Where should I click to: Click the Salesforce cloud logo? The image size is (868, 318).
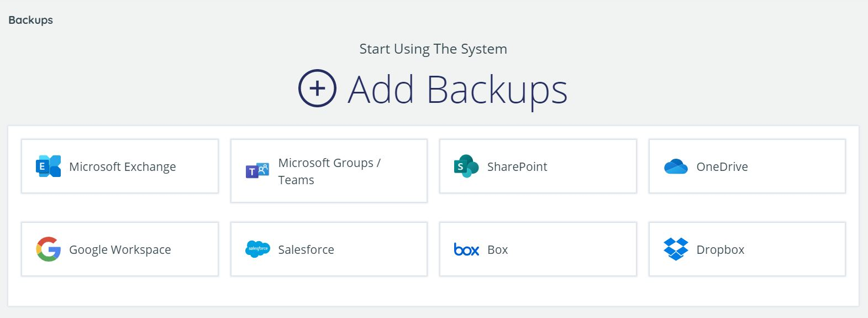click(x=257, y=249)
